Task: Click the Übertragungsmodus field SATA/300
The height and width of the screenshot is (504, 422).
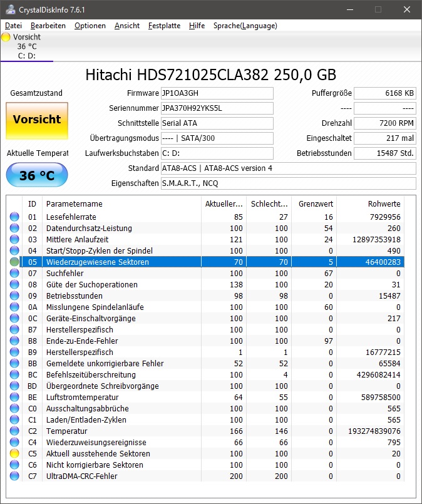Action: coord(217,138)
